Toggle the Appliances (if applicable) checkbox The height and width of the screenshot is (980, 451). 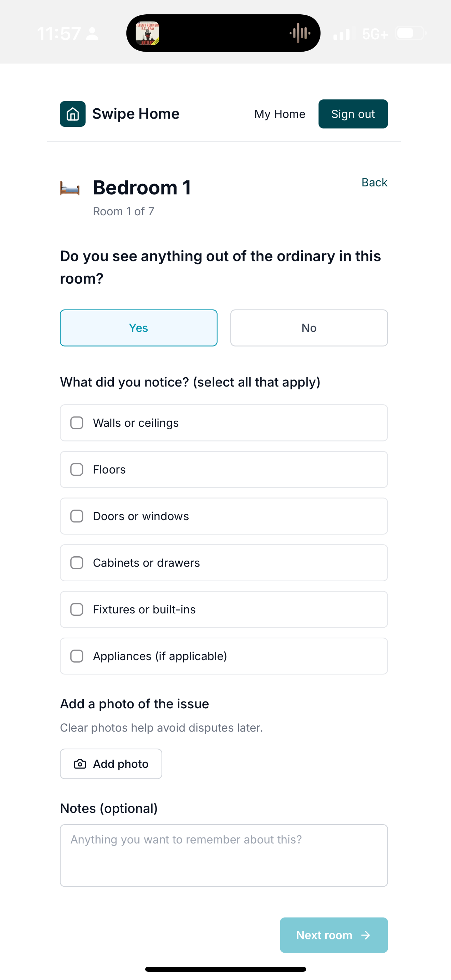[x=77, y=656]
